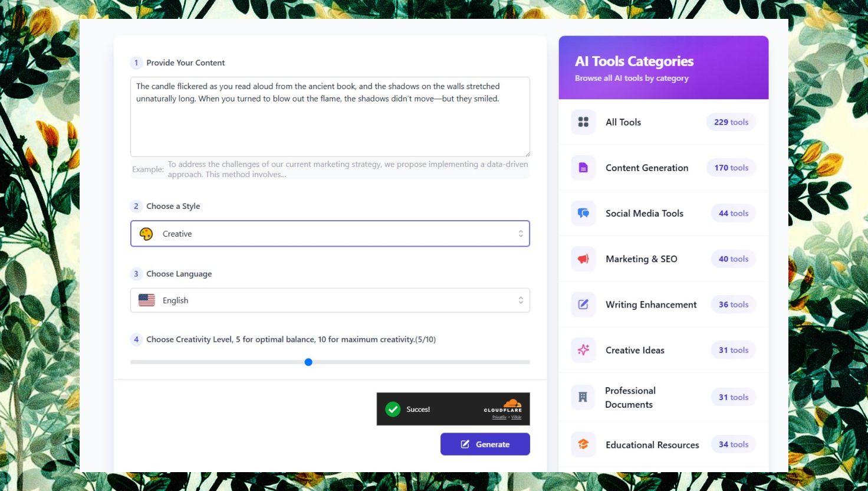
Task: Click the Creative Ideas sparkle icon
Action: point(583,350)
